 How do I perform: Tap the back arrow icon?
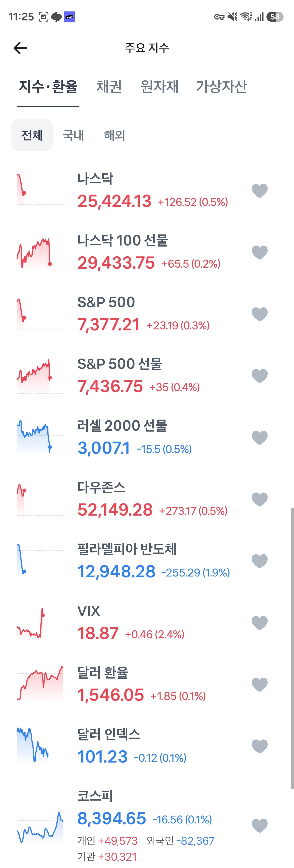20,48
